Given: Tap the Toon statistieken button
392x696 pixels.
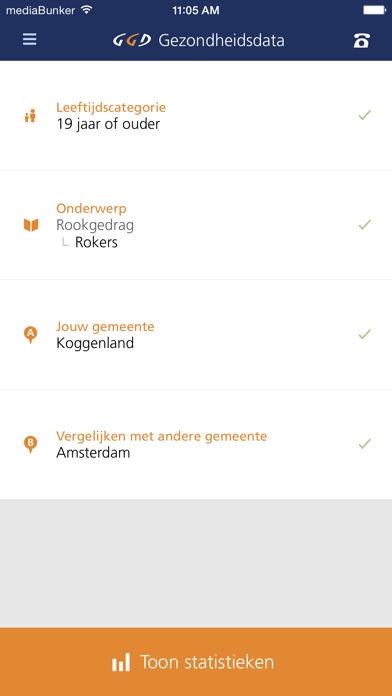Looking at the screenshot, I should (196, 662).
